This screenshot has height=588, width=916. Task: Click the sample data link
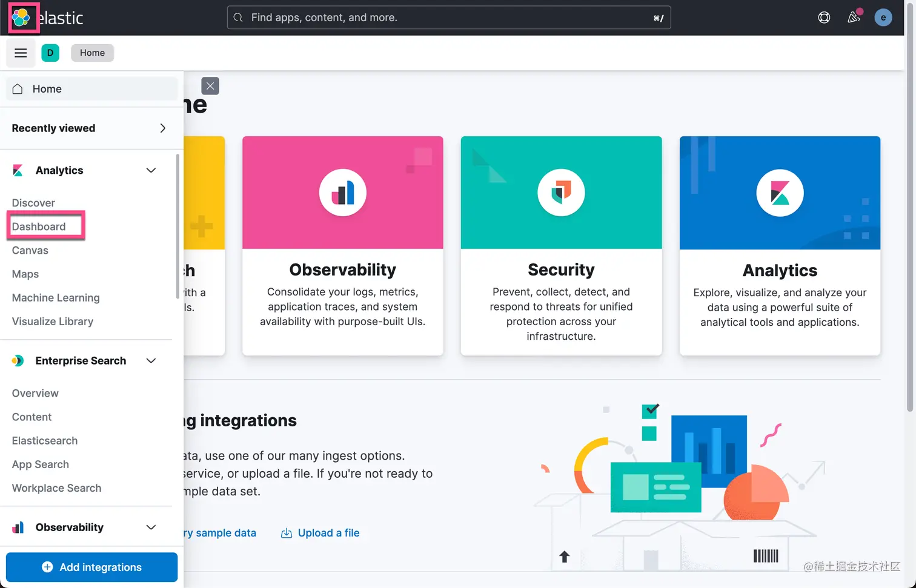tap(221, 533)
